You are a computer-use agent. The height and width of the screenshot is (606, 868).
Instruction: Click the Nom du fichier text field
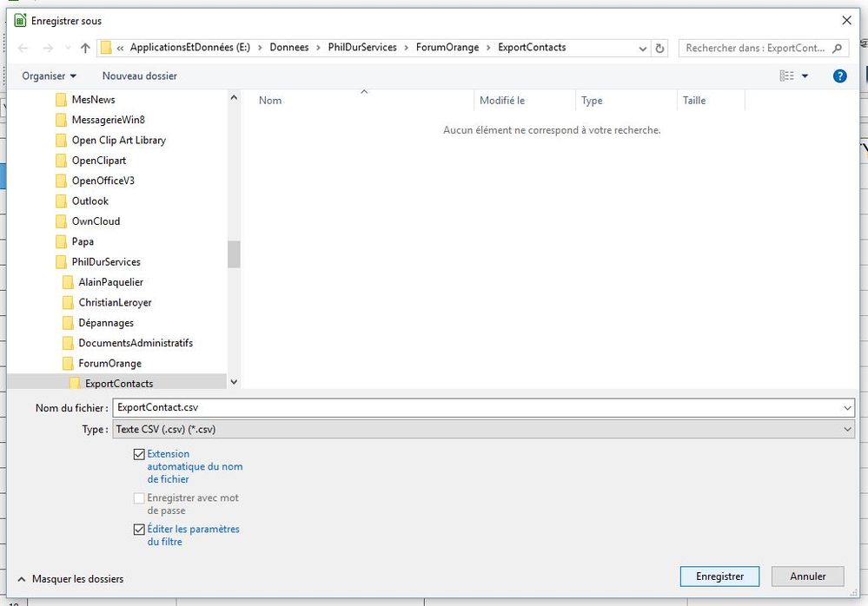coord(476,407)
